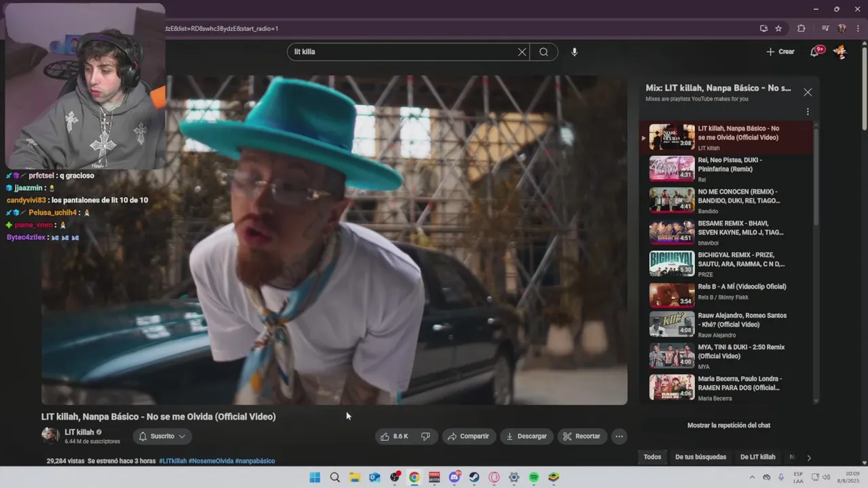
Task: Click Mostrar la repetición del chat
Action: 729,426
